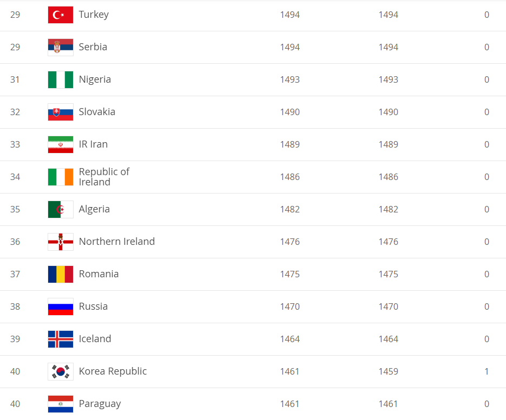Screen dimensions: 506x420
Task: Click the Slovakia flag icon
Action: [x=60, y=112]
